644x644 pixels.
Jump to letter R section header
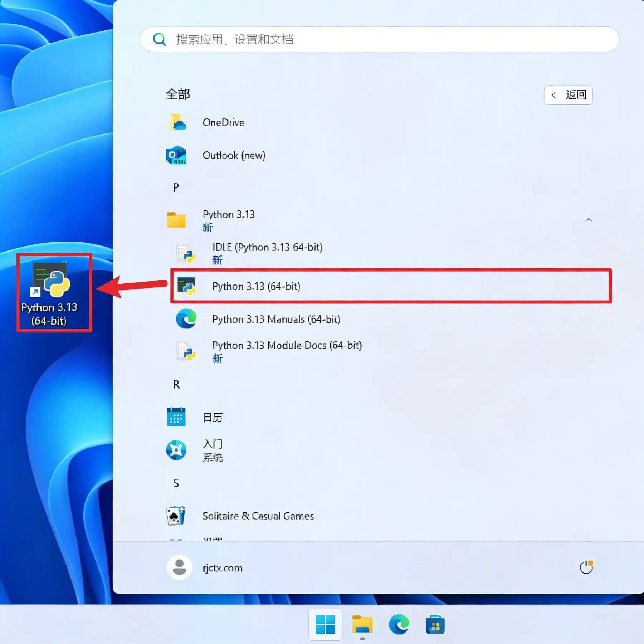click(176, 384)
